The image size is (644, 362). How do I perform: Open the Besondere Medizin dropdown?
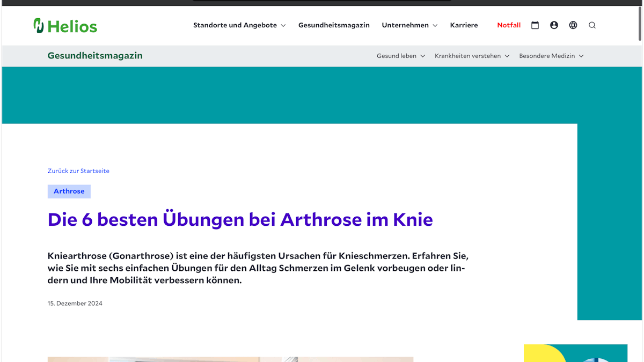(551, 55)
